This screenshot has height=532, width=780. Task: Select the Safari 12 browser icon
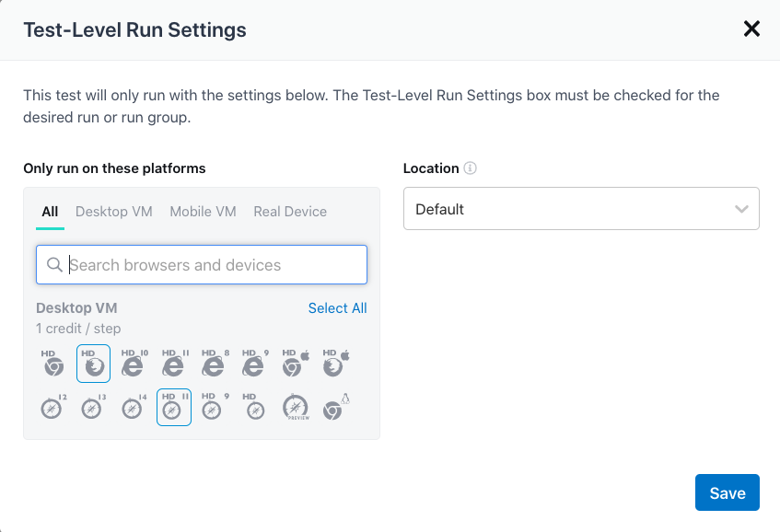click(52, 407)
